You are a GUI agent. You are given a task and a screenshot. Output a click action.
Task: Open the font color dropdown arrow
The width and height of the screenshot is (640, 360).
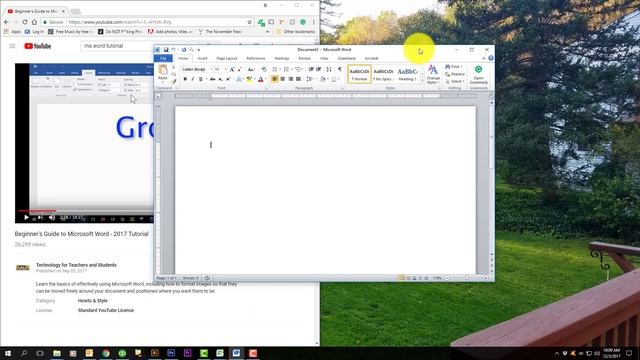[265, 79]
